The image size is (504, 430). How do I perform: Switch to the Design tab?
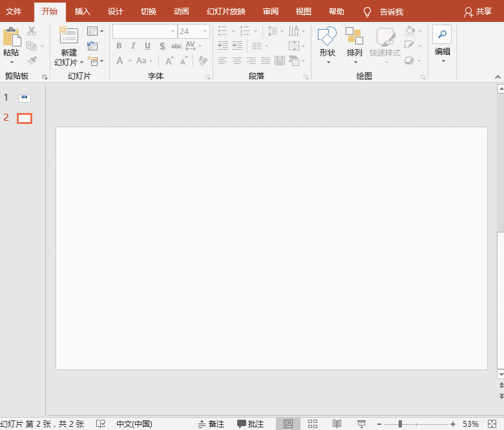[115, 12]
